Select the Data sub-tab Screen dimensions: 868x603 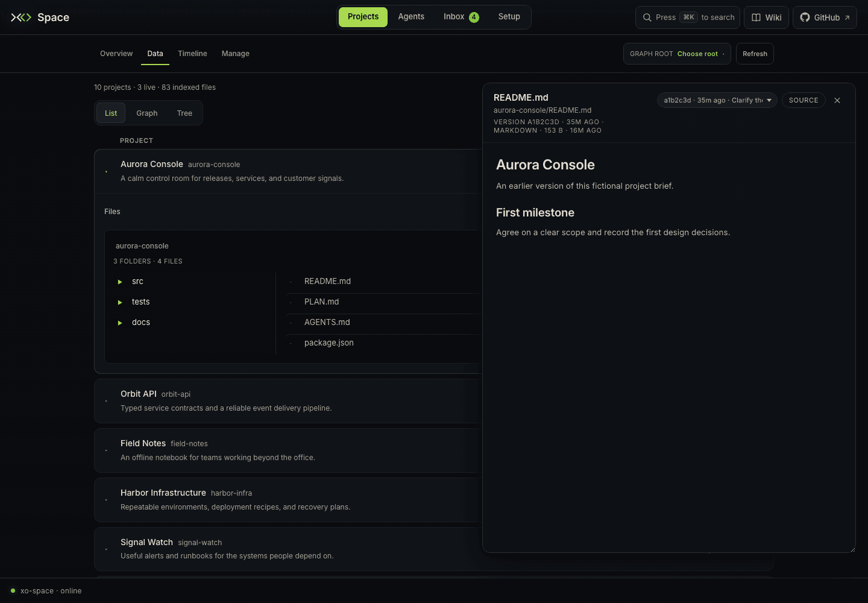(155, 54)
